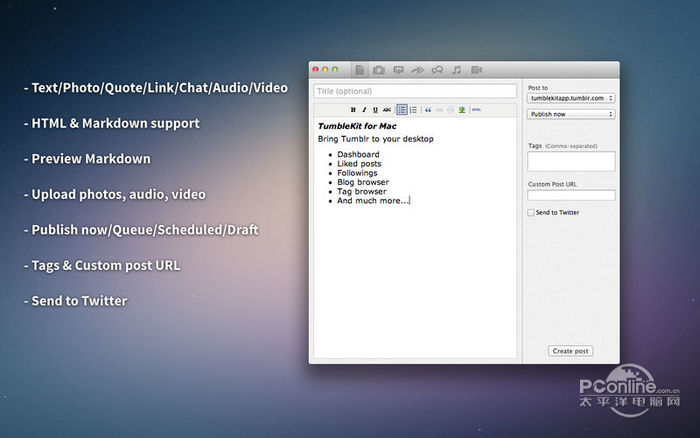The width and height of the screenshot is (700, 438).
Task: Click the 'Liked posts' bullet item
Action: (359, 164)
